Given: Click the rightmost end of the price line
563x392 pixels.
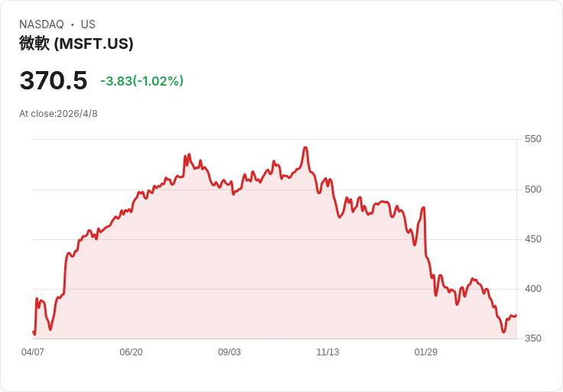Looking at the screenshot, I should 516,316.
